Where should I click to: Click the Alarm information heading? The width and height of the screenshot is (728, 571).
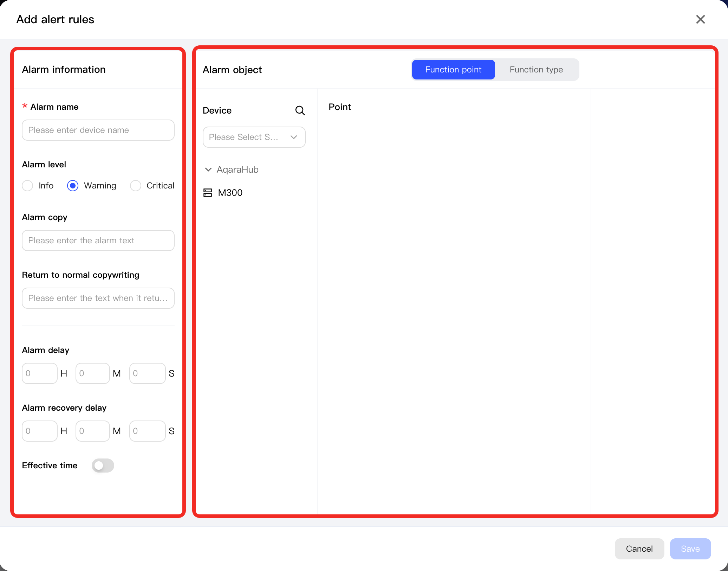[x=64, y=69]
